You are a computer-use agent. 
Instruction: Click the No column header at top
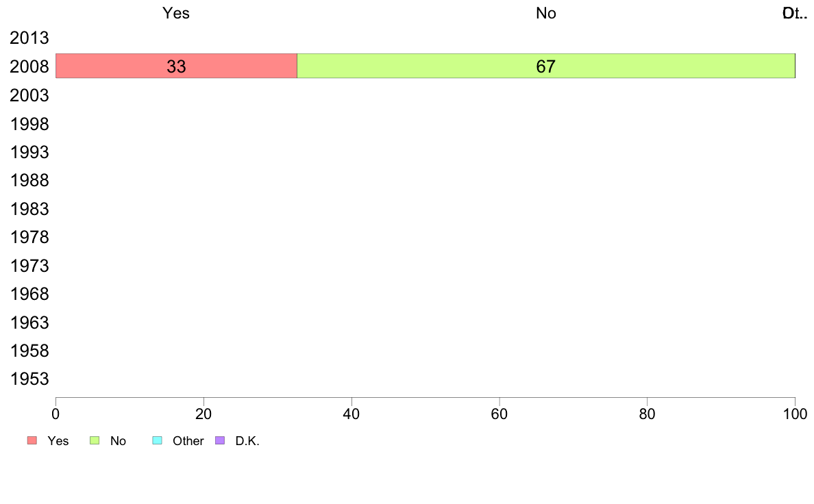pyautogui.click(x=546, y=13)
